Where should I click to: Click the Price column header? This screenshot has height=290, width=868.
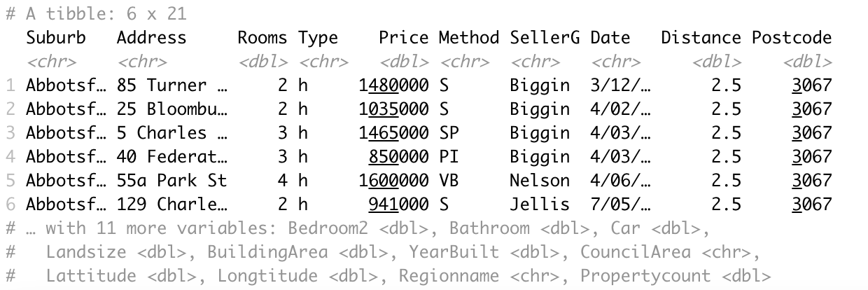click(x=403, y=38)
